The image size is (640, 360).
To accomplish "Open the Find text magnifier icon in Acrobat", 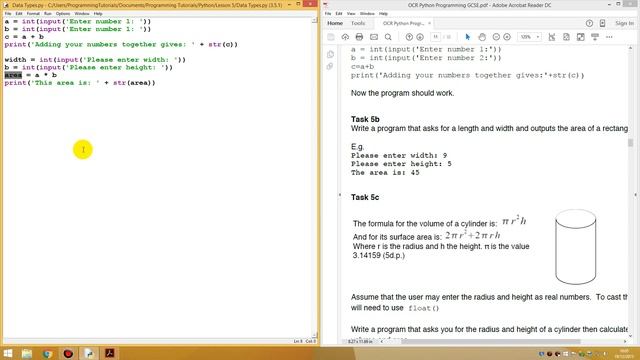I will pyautogui.click(x=388, y=37).
